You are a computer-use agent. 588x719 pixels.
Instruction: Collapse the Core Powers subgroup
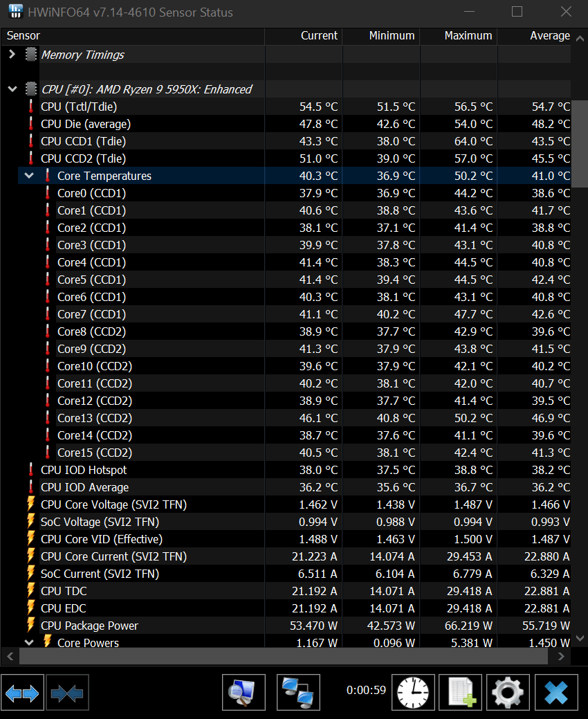29,642
